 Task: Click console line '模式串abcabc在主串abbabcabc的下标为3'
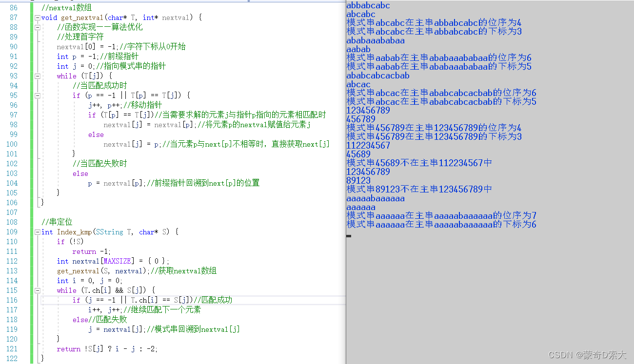point(434,32)
